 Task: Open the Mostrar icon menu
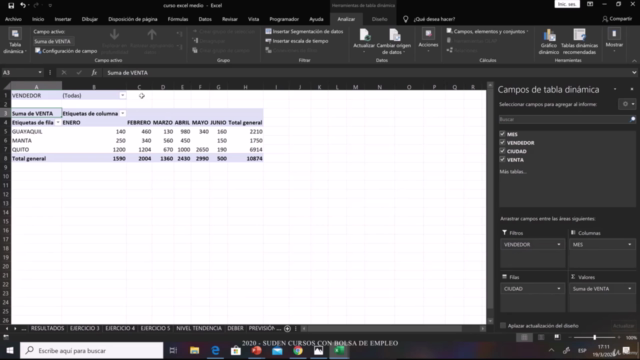614,35
